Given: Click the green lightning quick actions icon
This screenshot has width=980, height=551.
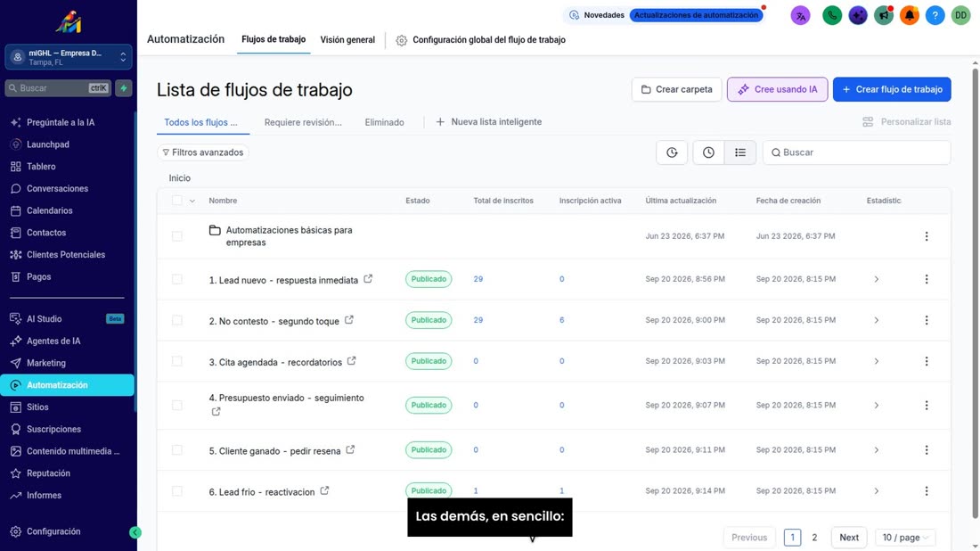Looking at the screenshot, I should [124, 88].
